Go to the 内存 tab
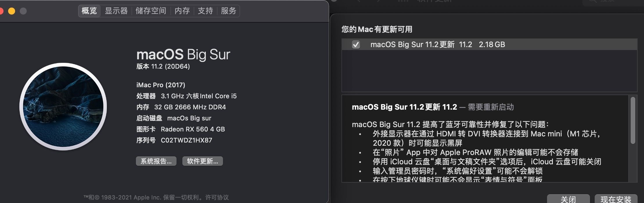This screenshot has height=203, width=644. tap(182, 11)
